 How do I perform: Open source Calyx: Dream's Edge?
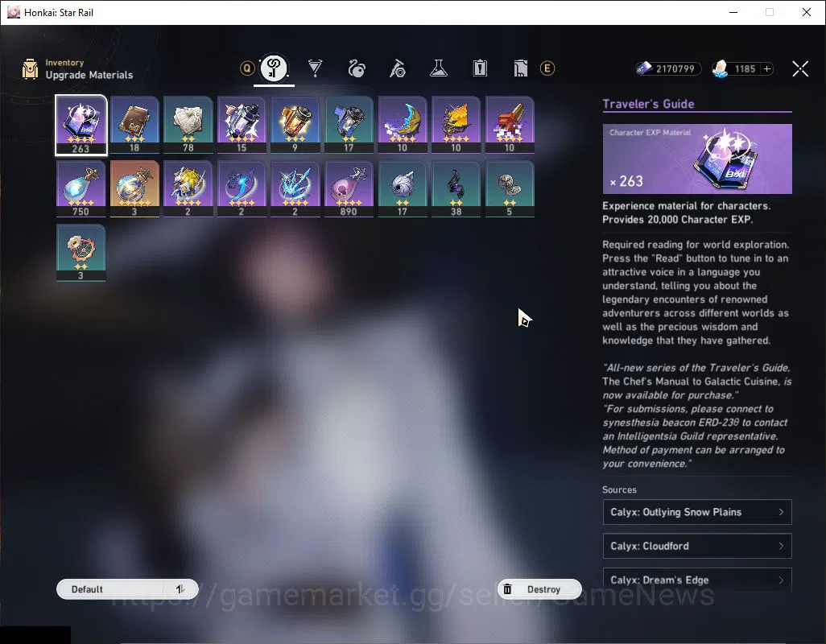point(697,580)
